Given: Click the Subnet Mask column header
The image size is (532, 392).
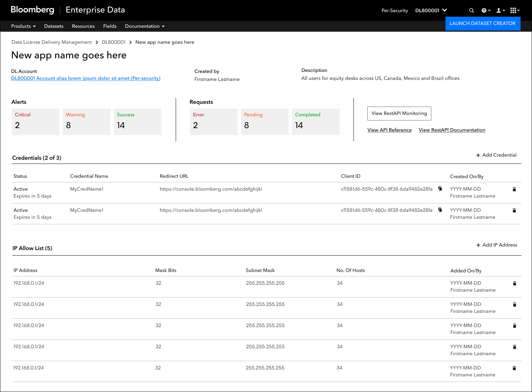Looking at the screenshot, I should tap(260, 270).
